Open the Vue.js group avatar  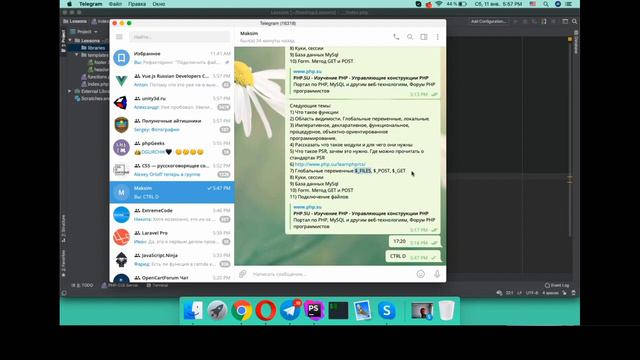tap(121, 80)
